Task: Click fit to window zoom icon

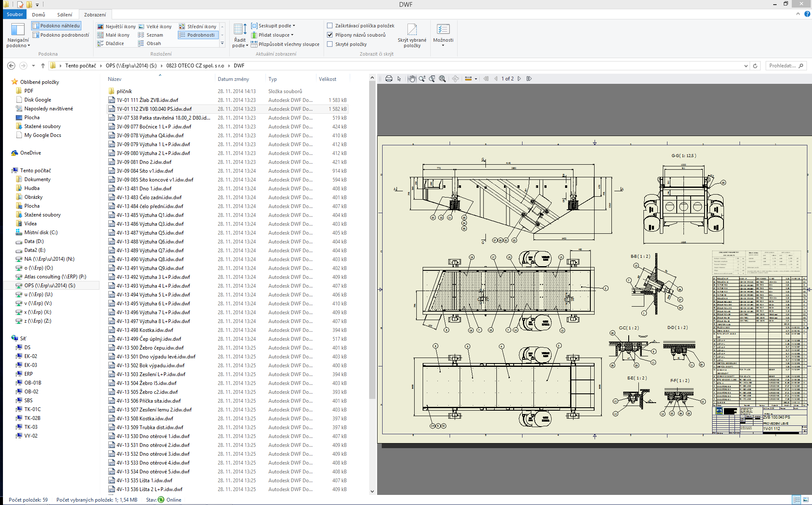Action: tap(442, 79)
